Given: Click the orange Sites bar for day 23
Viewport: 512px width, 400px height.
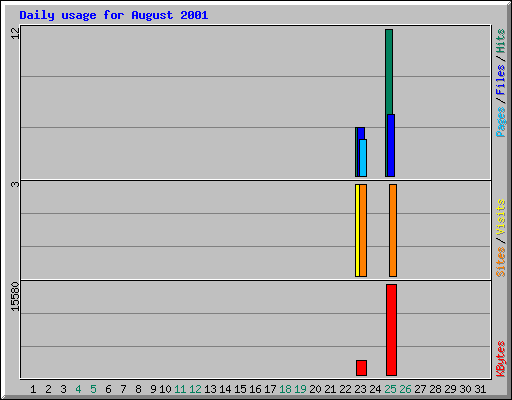Looking at the screenshot, I should point(363,230).
